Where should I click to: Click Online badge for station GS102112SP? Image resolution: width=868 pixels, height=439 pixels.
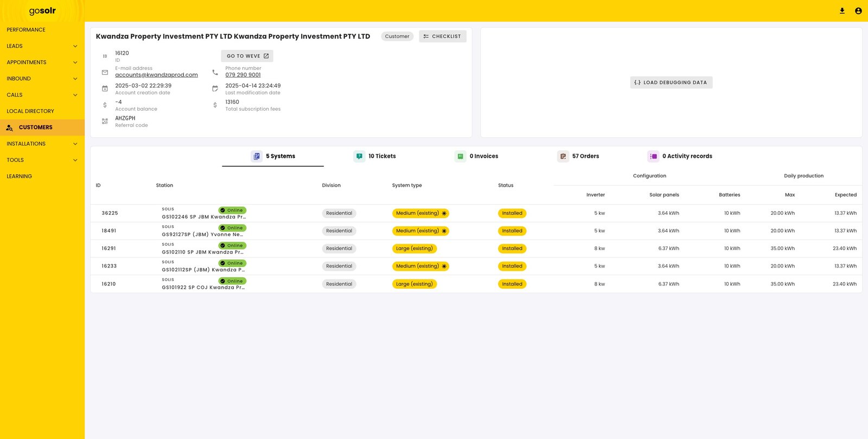[x=233, y=263]
